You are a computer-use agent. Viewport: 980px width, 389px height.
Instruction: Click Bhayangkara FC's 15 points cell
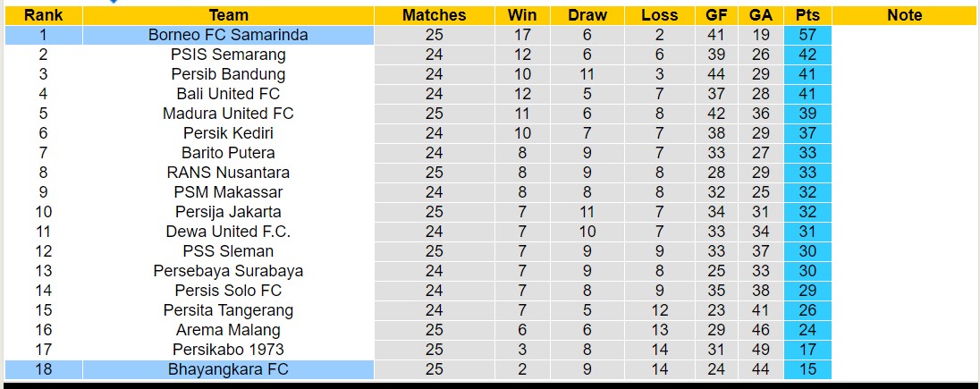[807, 369]
